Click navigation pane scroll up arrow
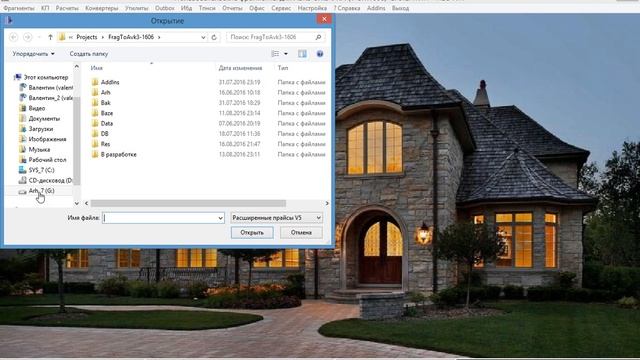The image size is (640, 360). 77,66
